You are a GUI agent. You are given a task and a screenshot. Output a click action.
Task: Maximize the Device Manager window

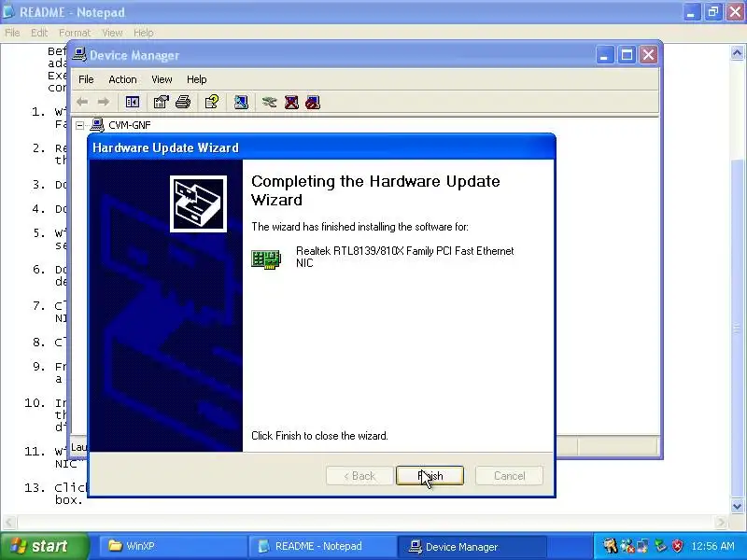(x=627, y=55)
